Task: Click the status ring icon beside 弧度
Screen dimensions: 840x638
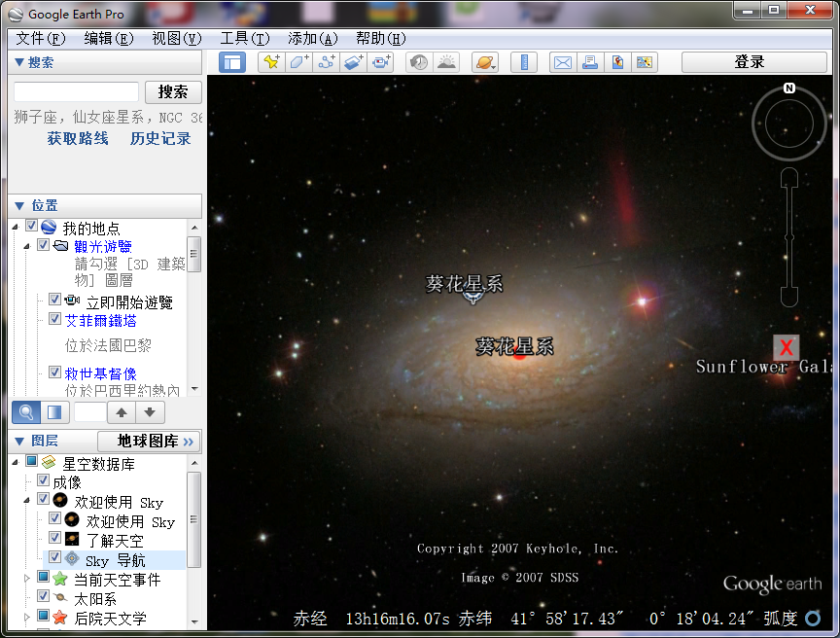Action: [x=813, y=619]
